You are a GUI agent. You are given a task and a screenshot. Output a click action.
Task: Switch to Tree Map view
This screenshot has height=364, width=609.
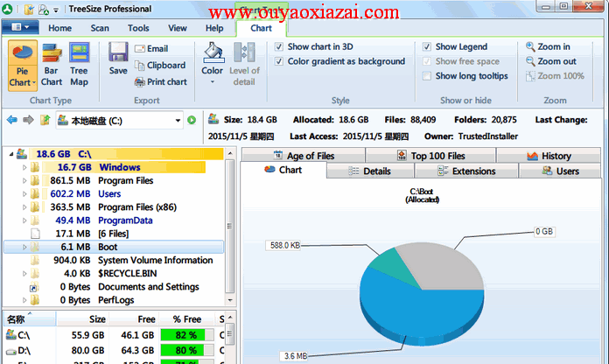click(x=79, y=65)
